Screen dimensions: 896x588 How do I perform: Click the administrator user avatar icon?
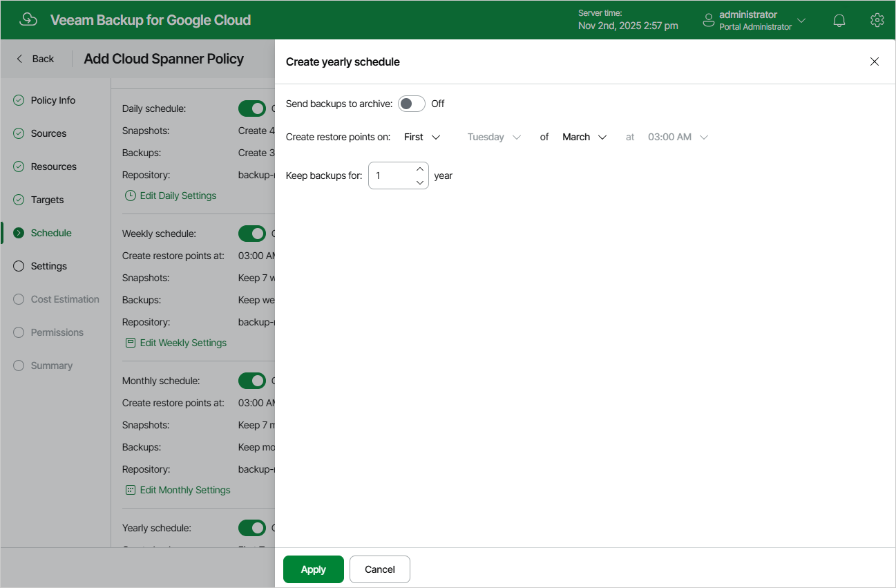tap(708, 20)
